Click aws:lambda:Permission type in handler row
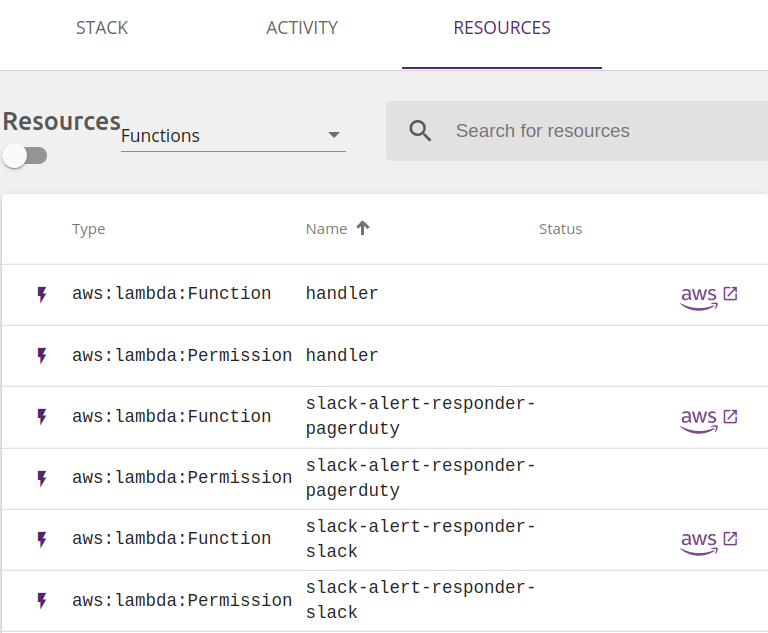Image resolution: width=768 pixels, height=633 pixels. [x=182, y=355]
